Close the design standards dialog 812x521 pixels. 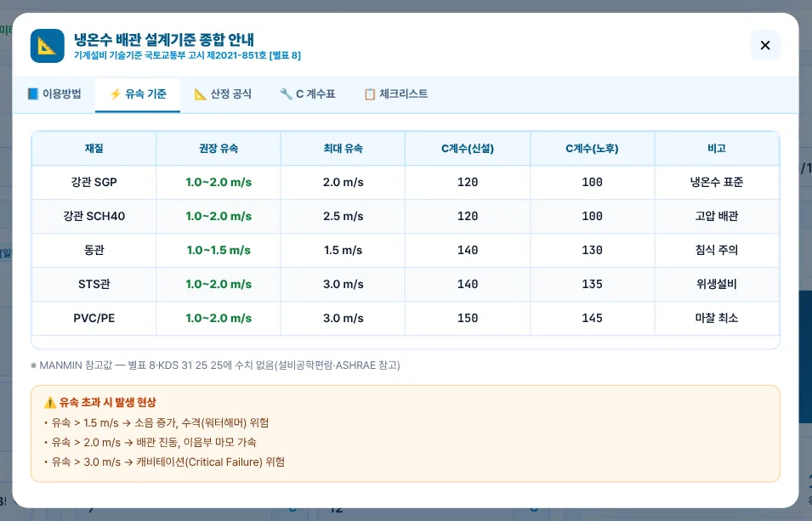[x=765, y=45]
